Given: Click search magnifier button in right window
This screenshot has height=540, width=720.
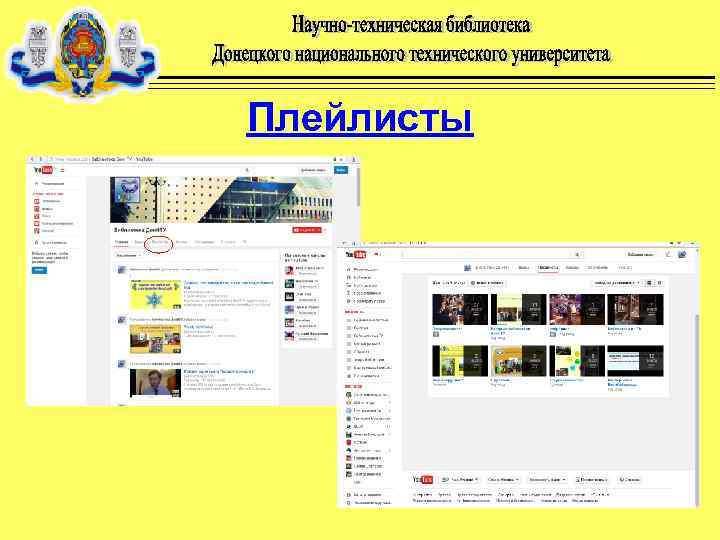Looking at the screenshot, I should tap(577, 254).
